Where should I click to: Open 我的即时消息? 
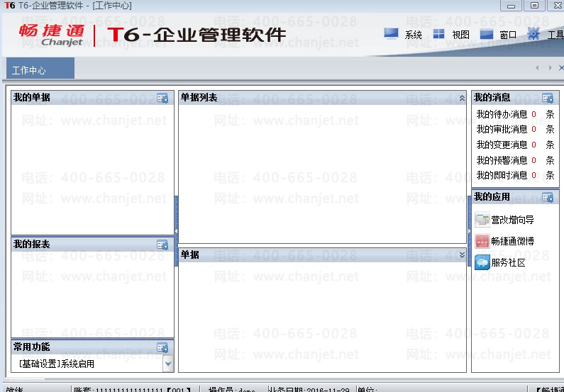pos(502,175)
